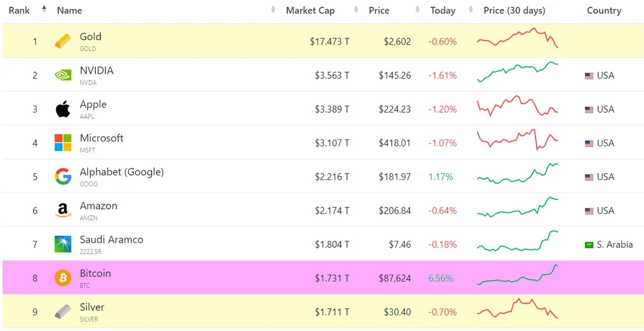Click the Silver 30-day price chart

517,308
